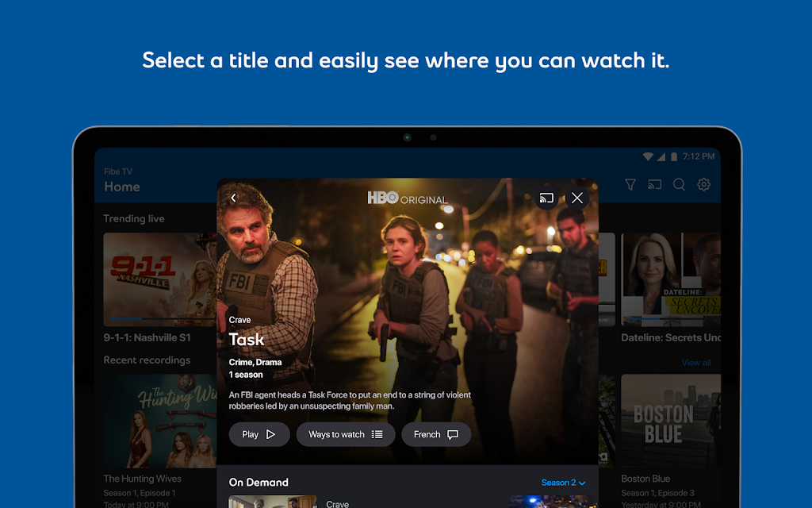Tap the back arrow in the Task dialog
The width and height of the screenshot is (812, 508).
(x=233, y=198)
